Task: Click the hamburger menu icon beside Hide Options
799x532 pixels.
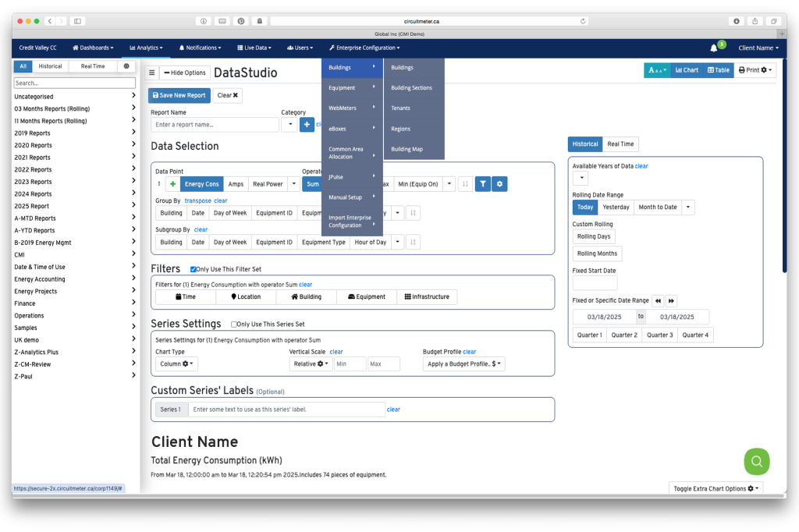Action: point(152,73)
